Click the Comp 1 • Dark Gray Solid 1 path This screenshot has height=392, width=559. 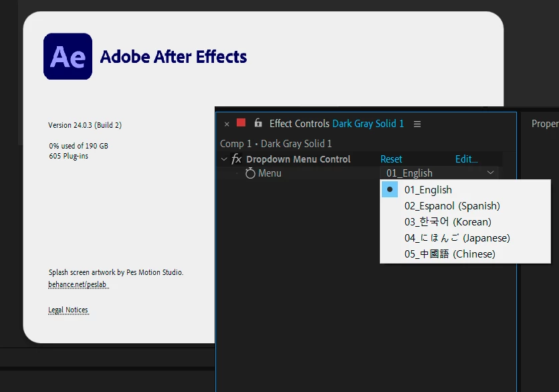(x=276, y=144)
